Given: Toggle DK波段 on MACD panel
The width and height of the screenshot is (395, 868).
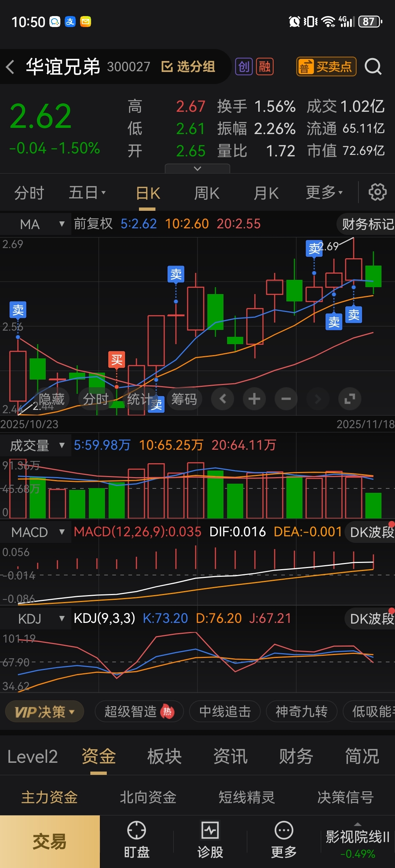Looking at the screenshot, I should 370,532.
